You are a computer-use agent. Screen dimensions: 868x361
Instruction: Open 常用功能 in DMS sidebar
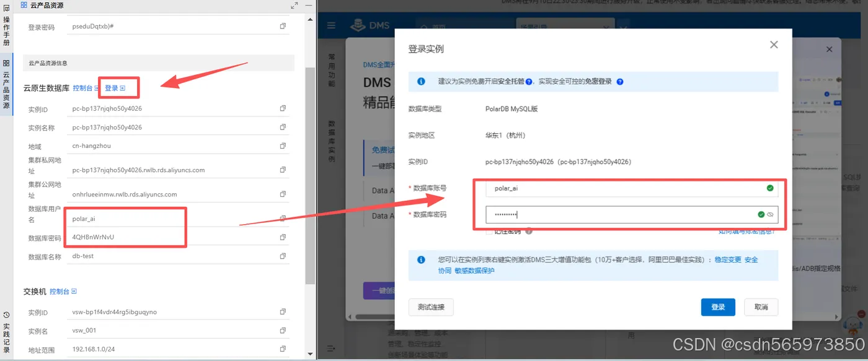click(331, 69)
